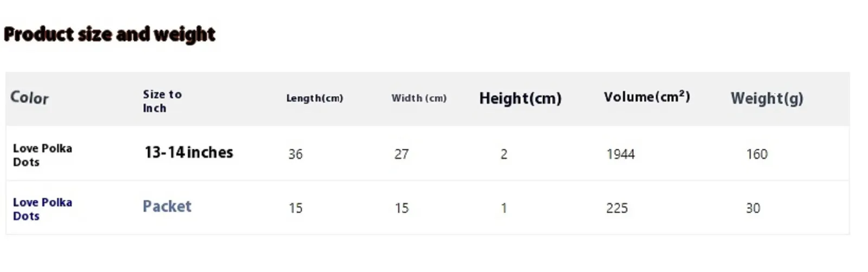
Task: Click Love Polka Dots in the 13-14 inches row
Action: [42, 155]
